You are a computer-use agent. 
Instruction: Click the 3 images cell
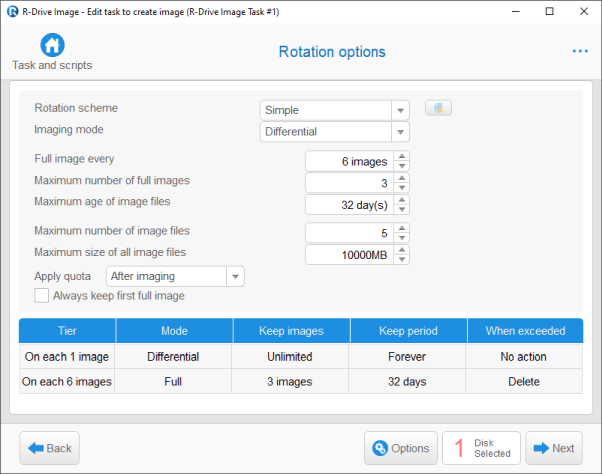pyautogui.click(x=290, y=382)
